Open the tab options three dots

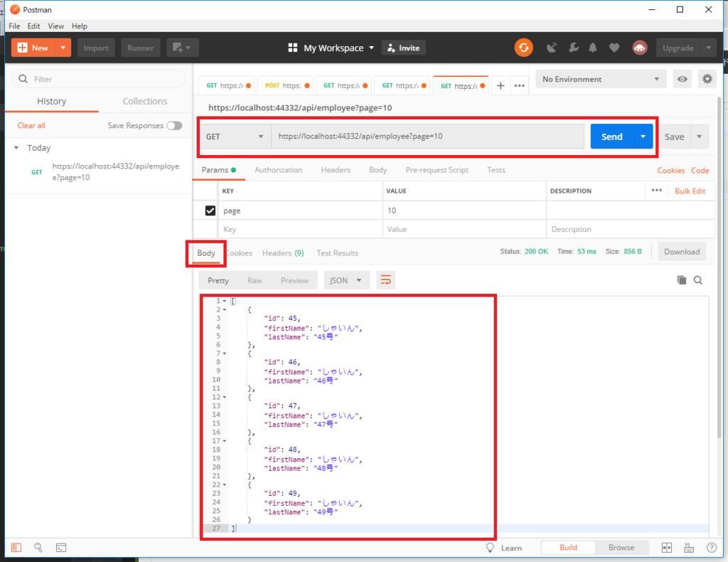click(520, 86)
